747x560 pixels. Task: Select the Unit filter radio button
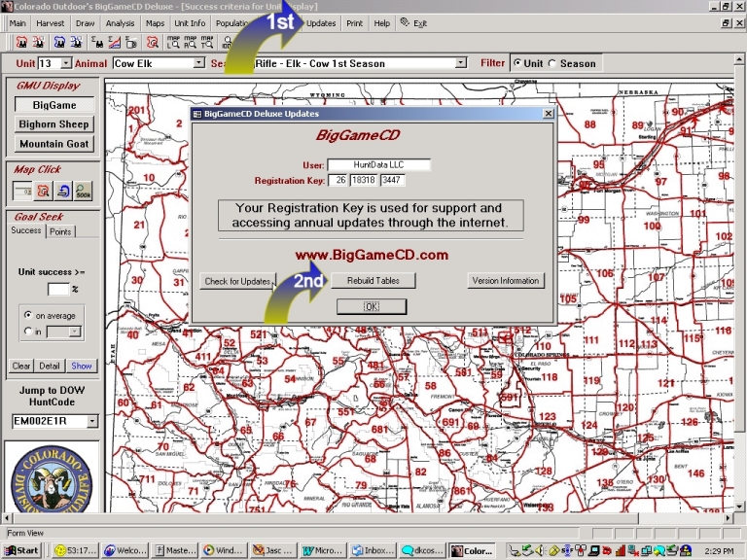point(517,63)
